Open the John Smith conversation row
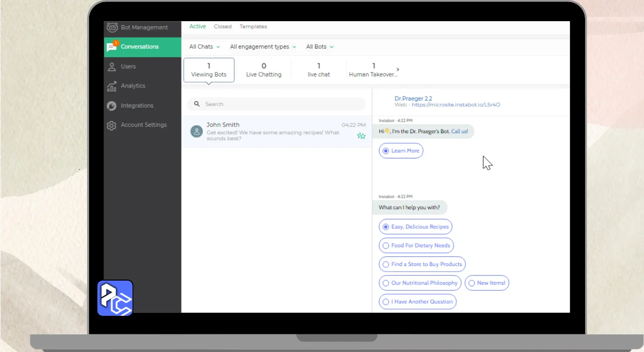Viewport: 644px width, 352px height. [x=277, y=132]
